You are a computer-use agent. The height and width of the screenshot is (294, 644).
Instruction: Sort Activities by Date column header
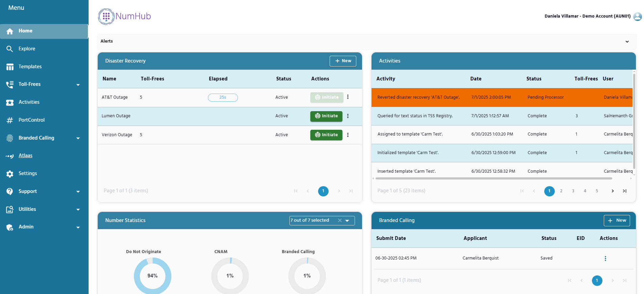click(476, 79)
